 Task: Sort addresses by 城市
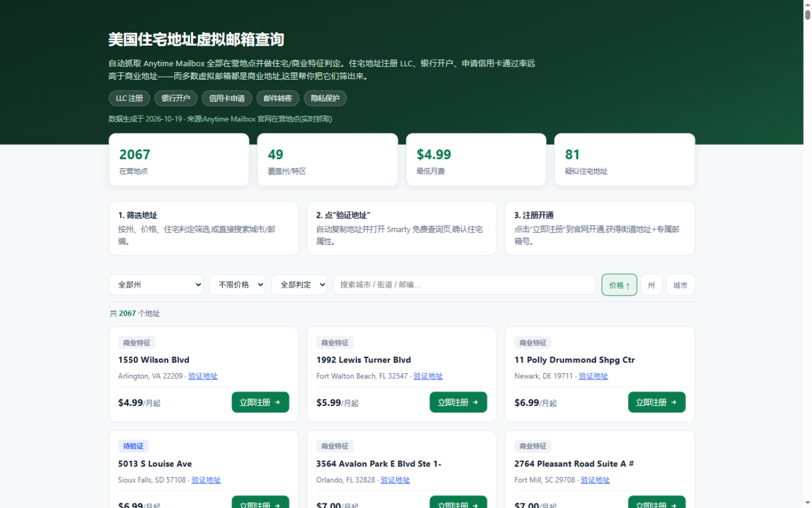pos(681,285)
